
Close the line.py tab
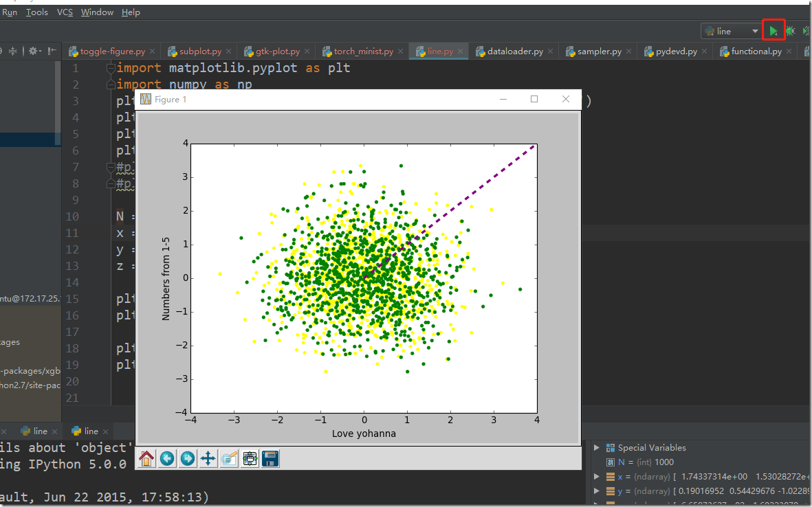pos(461,52)
